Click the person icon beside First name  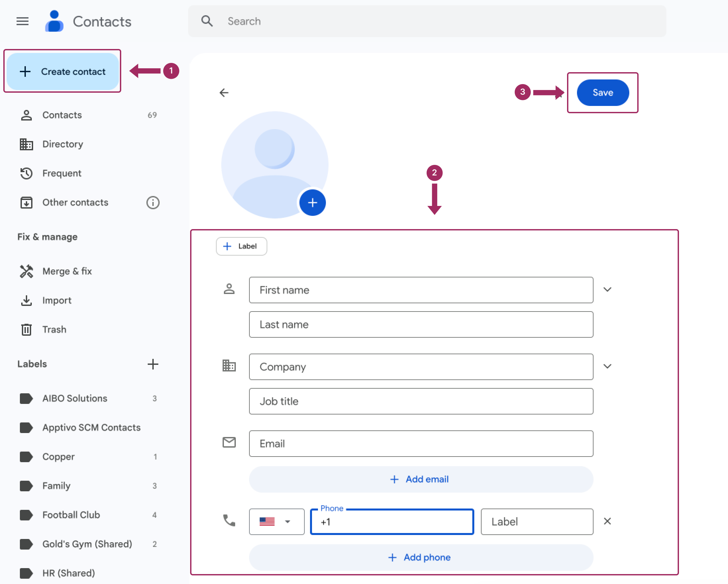[x=229, y=289]
